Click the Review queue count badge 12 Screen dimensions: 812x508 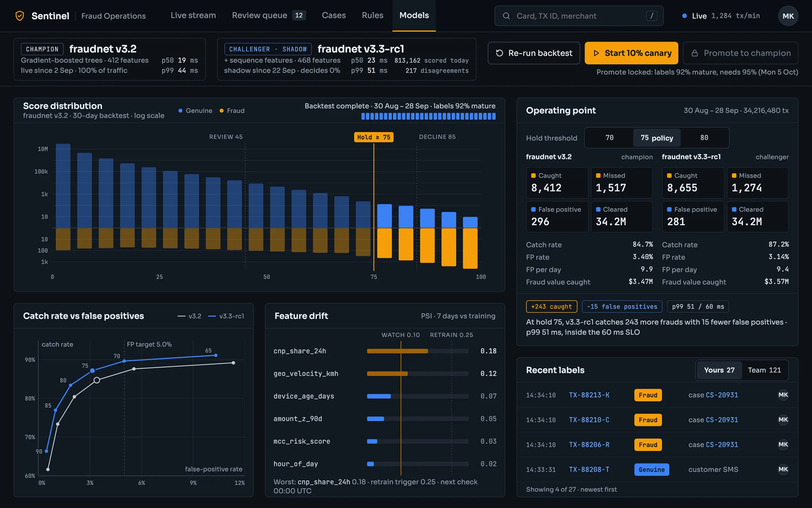[x=299, y=15]
